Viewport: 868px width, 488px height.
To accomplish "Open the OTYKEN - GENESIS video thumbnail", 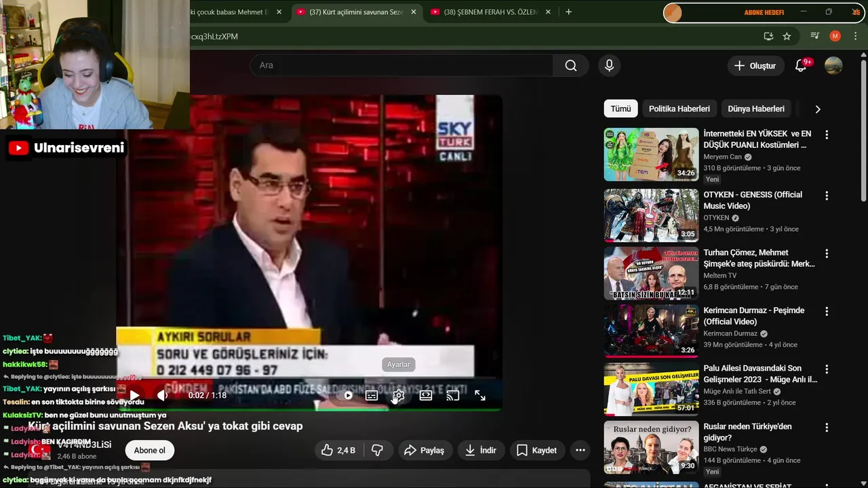I will (651, 215).
